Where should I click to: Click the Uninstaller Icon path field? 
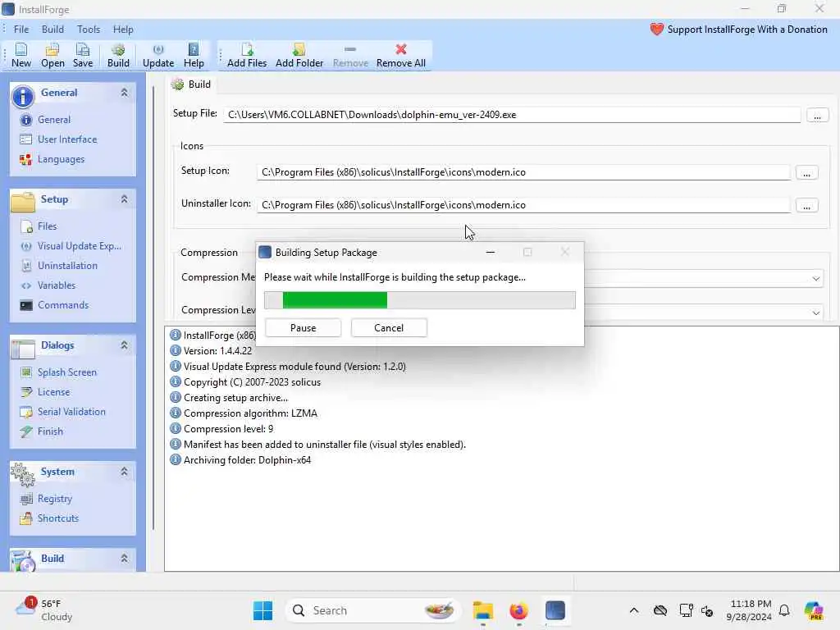pos(523,205)
